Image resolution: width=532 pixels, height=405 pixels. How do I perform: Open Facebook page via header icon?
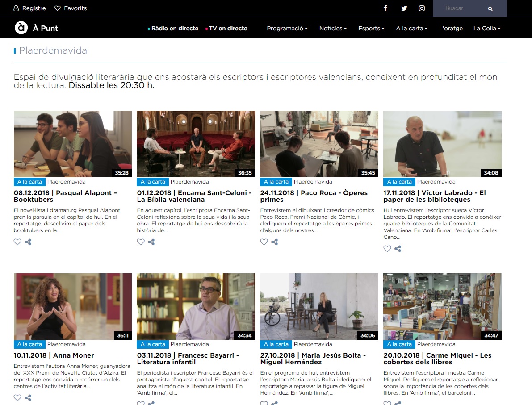point(385,8)
